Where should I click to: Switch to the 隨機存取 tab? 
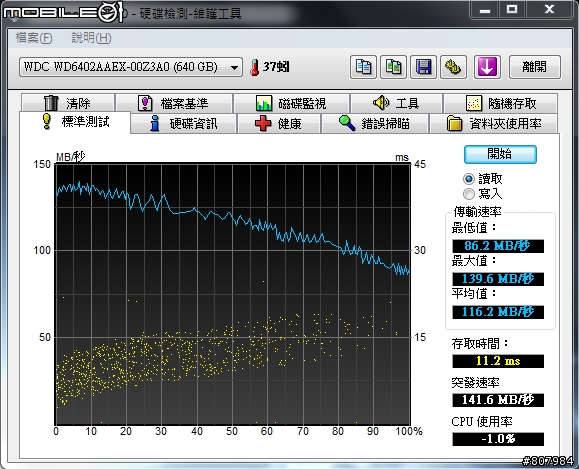(x=501, y=103)
